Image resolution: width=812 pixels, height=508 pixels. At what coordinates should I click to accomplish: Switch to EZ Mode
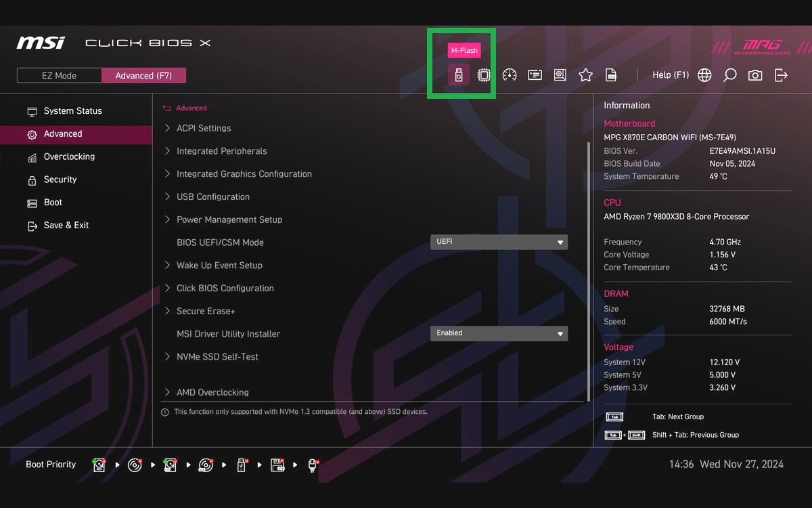pyautogui.click(x=60, y=76)
